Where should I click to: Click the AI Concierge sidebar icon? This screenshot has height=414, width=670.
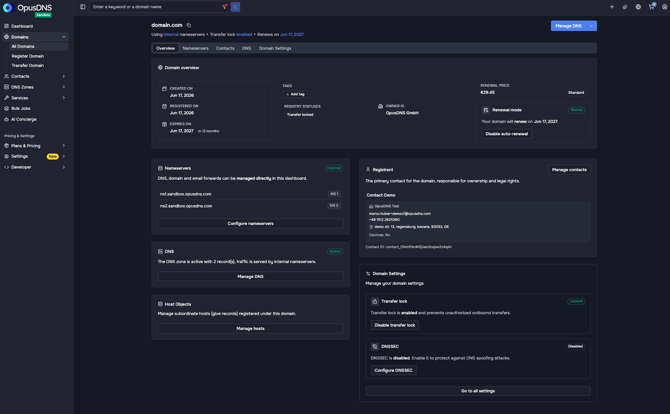pos(6,119)
